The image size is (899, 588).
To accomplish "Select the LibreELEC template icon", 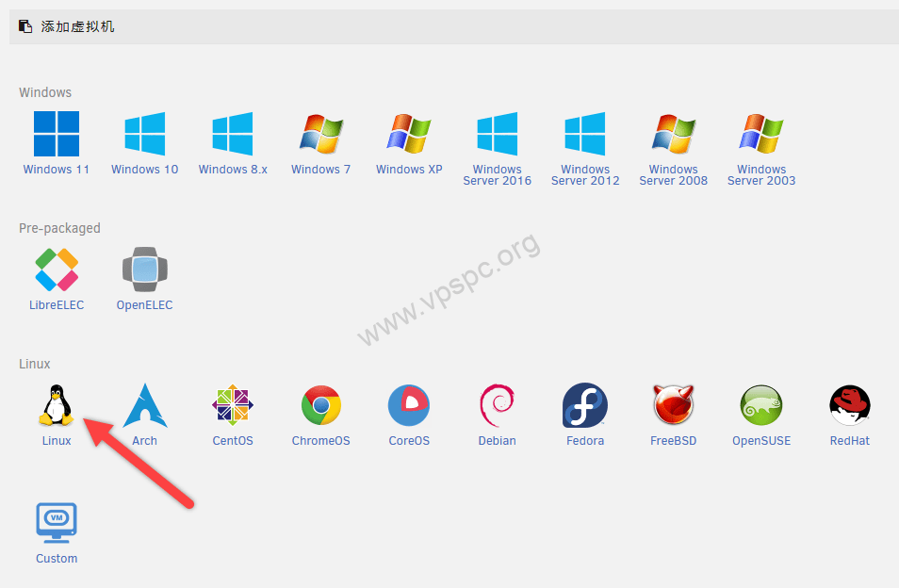I will [x=57, y=269].
